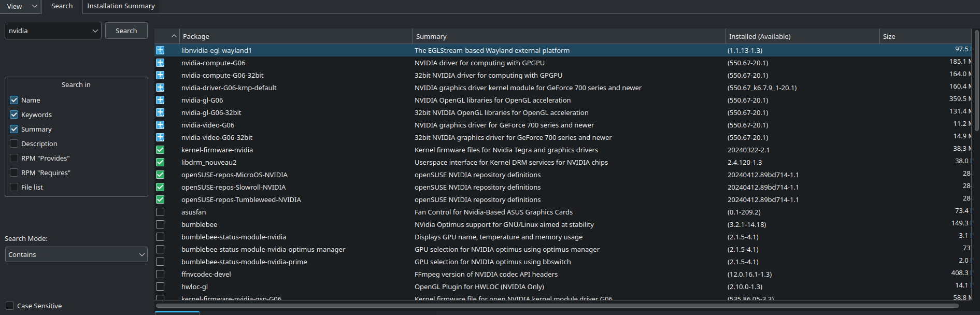Sort the list by Package column
The image size is (980, 315).
pos(296,36)
